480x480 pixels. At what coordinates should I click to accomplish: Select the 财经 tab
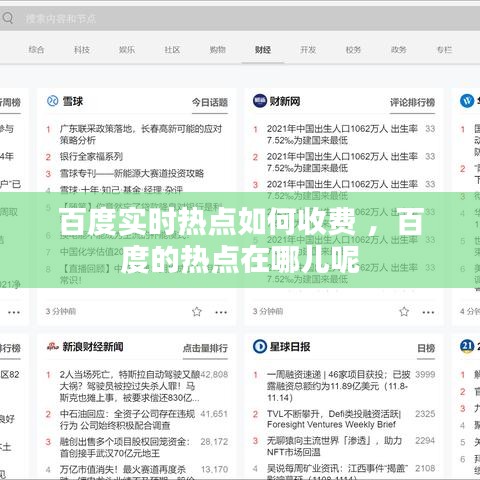(263, 50)
